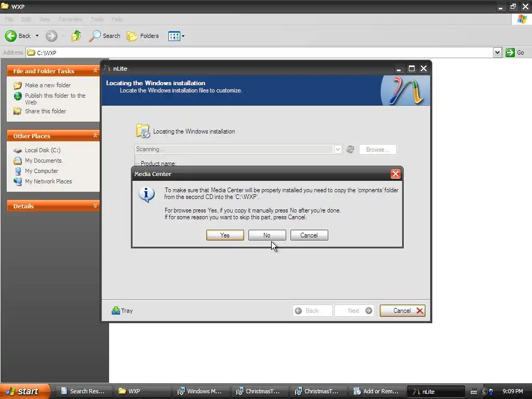Click the nLite Tray button
This screenshot has width=532, height=399.
(122, 311)
